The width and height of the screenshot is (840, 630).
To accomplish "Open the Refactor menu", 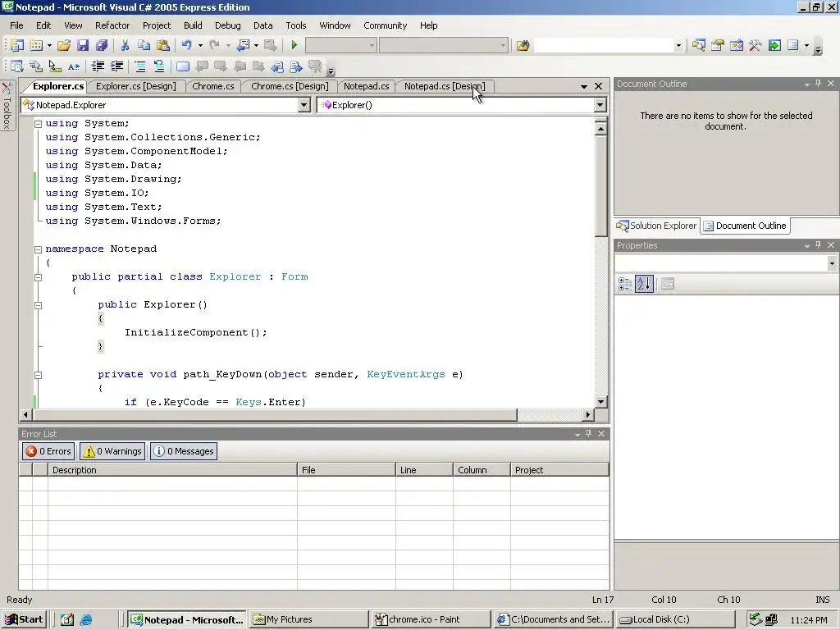I will [x=112, y=25].
